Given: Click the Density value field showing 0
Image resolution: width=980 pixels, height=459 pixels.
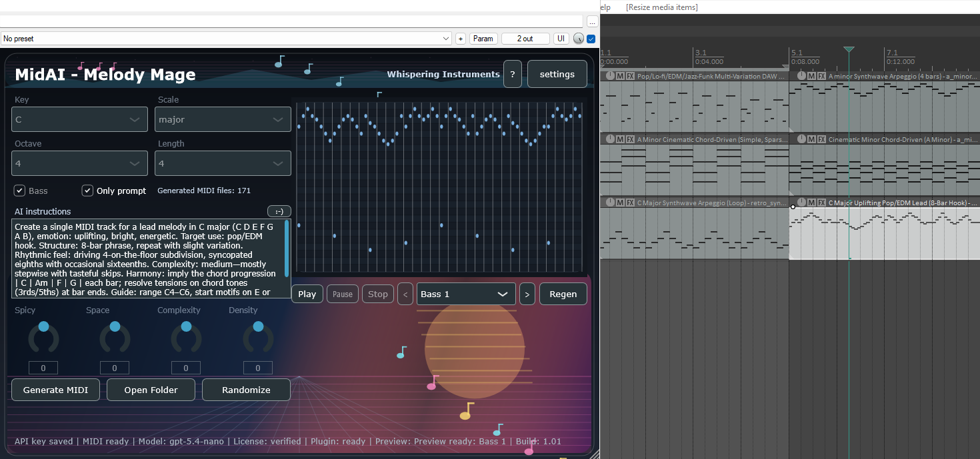Looking at the screenshot, I should click(x=258, y=368).
